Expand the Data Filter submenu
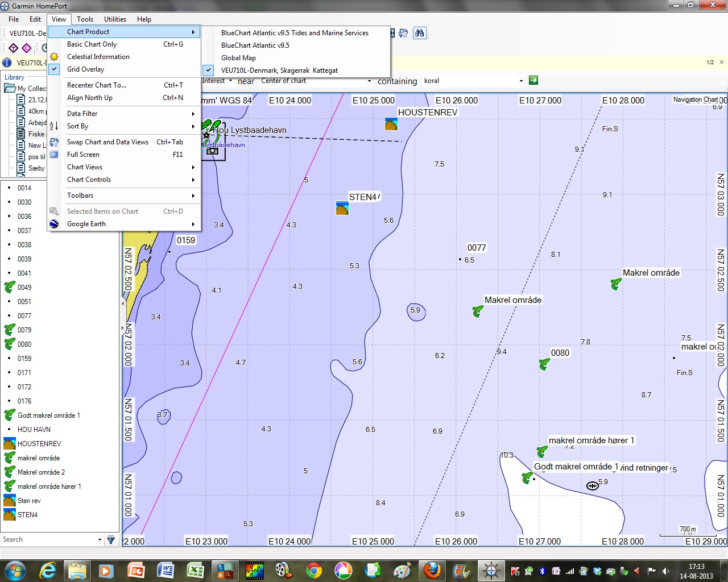Screen dimensions: 728x582 click(124, 114)
